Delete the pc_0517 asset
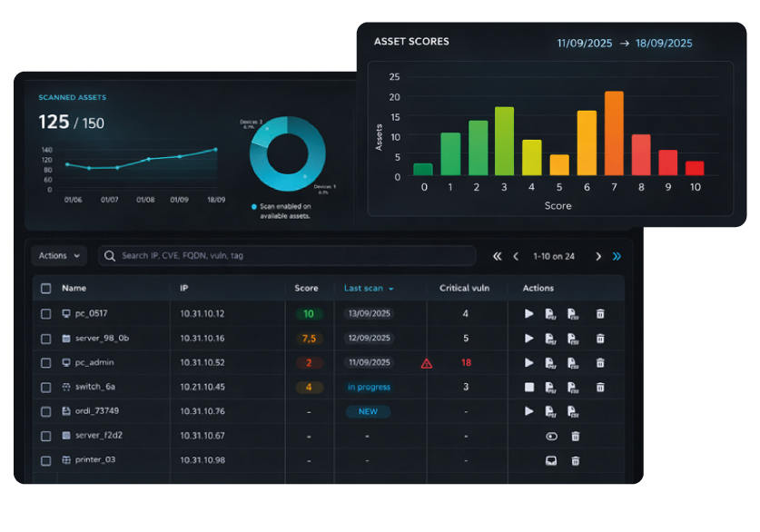This screenshot has height=532, width=760. (x=600, y=314)
